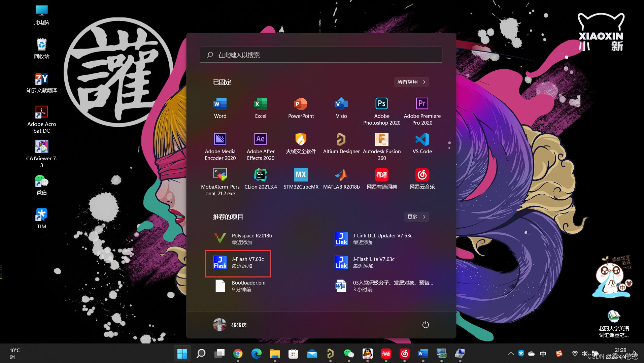
Task: Launch CLion 2021.3.4
Action: 261,179
